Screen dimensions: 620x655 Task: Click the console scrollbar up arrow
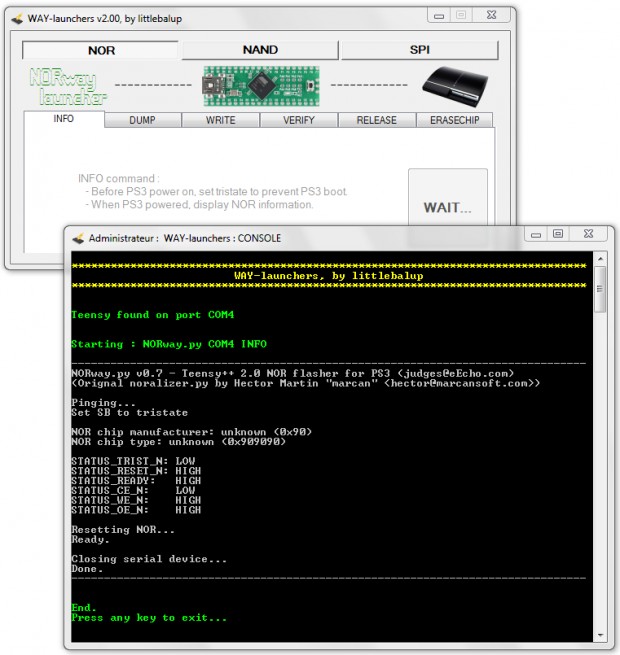point(600,258)
